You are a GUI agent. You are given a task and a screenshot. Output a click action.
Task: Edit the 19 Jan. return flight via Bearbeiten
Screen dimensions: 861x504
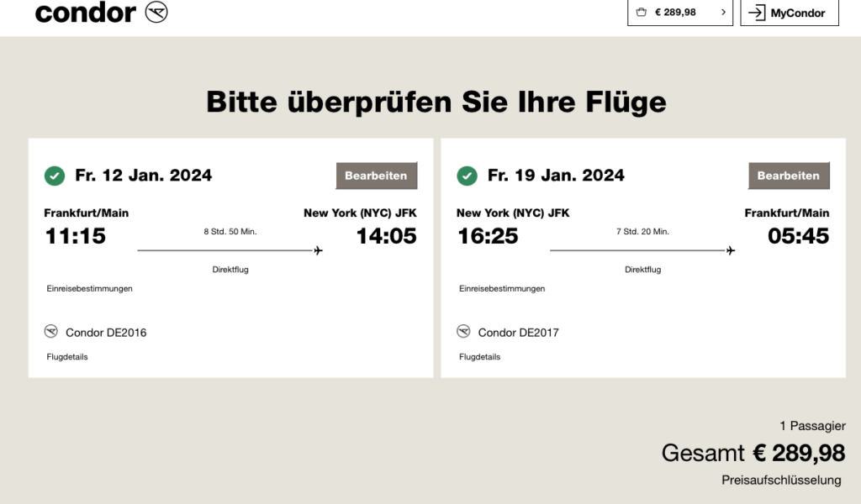click(789, 176)
